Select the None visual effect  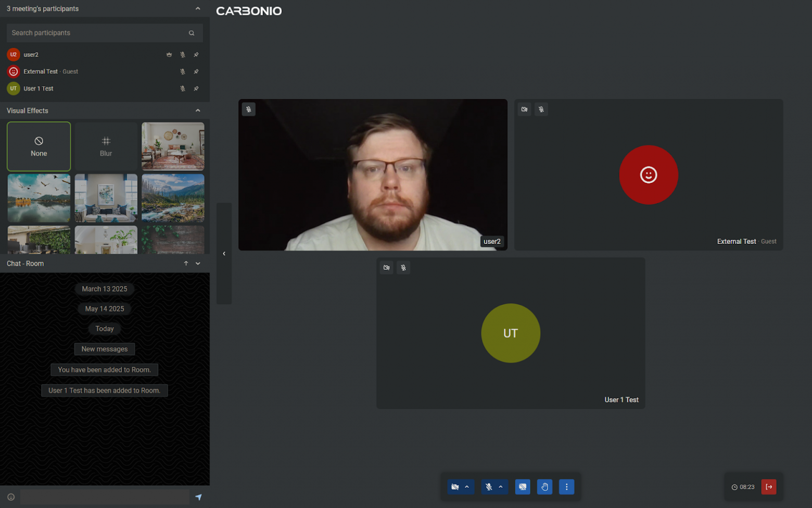tap(39, 146)
